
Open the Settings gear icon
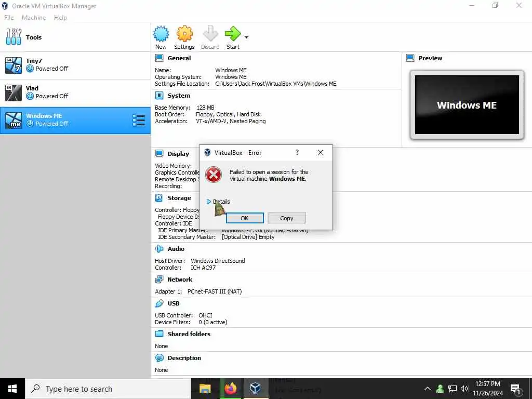tap(184, 34)
